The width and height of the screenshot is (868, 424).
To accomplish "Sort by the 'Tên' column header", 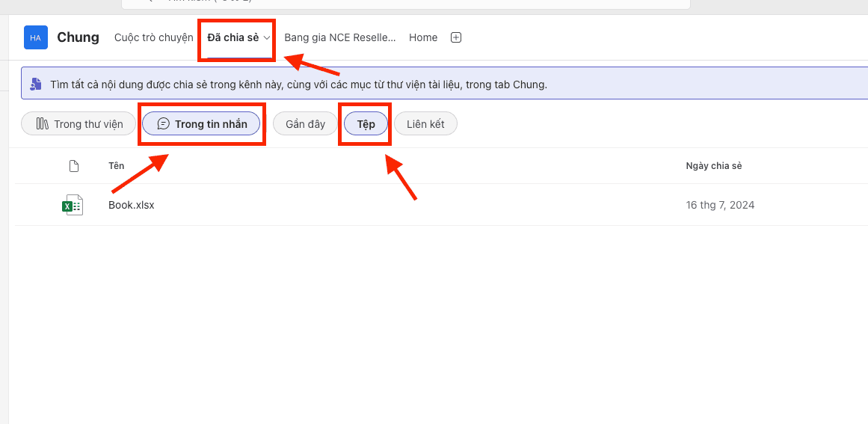I will pos(117,166).
